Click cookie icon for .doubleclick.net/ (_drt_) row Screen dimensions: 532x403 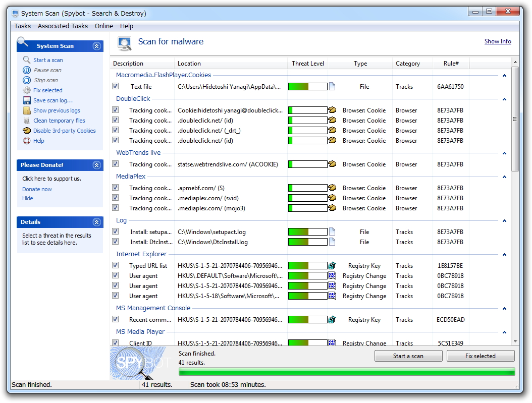332,130
